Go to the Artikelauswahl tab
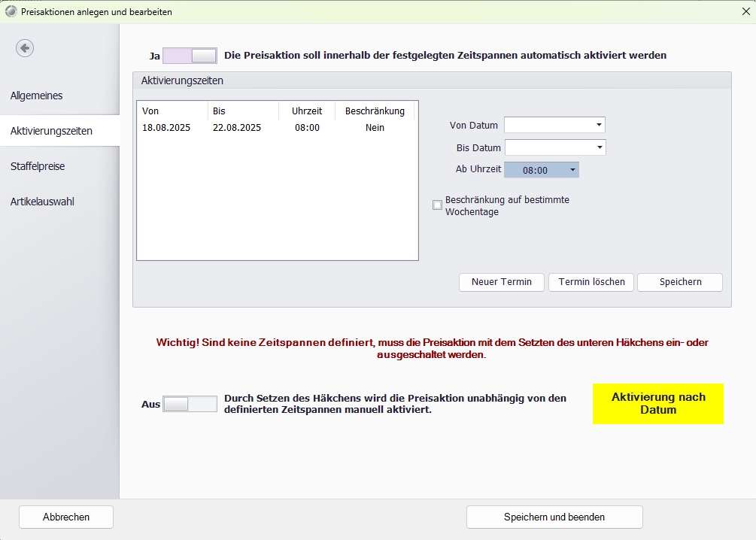 pyautogui.click(x=42, y=202)
